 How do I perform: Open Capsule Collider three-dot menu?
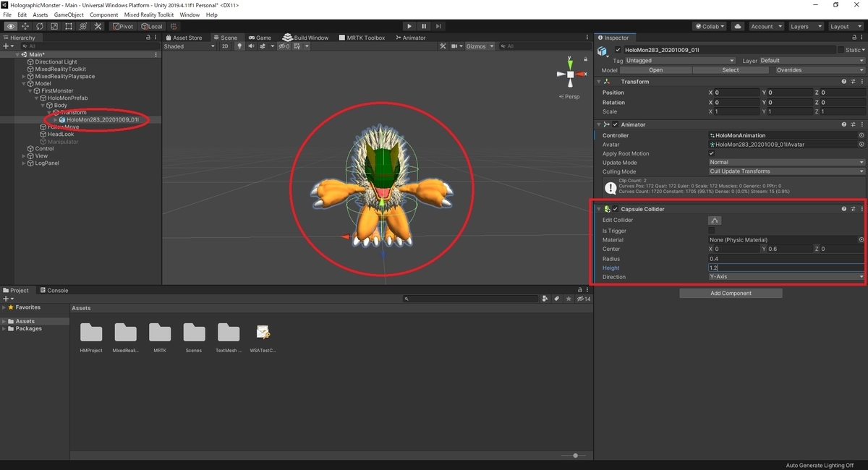click(861, 209)
